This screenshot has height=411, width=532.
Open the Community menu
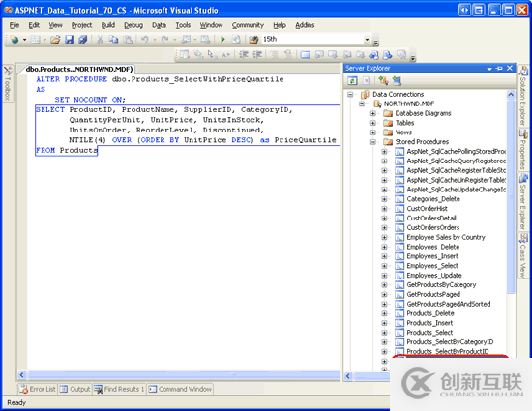[x=248, y=25]
